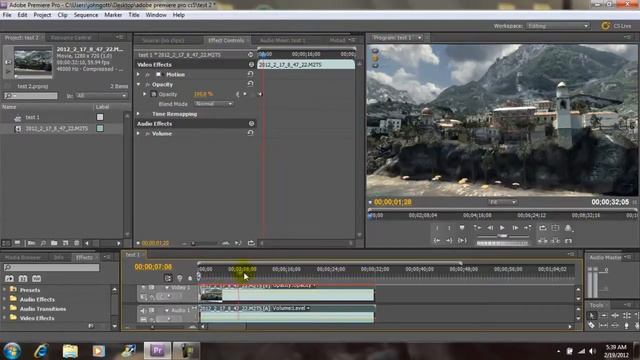This screenshot has width=640, height=360.
Task: Toggle Opacity animation stopwatch
Action: (154, 94)
